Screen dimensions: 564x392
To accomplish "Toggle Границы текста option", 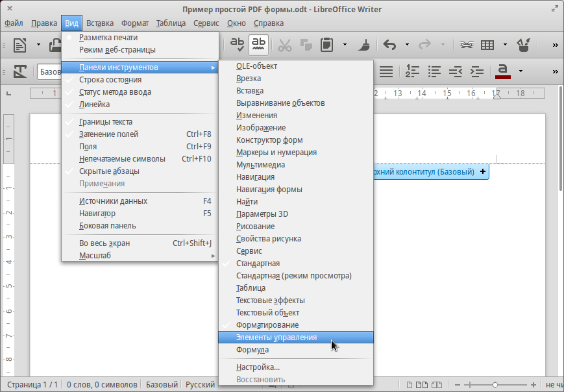I will pos(140,122).
